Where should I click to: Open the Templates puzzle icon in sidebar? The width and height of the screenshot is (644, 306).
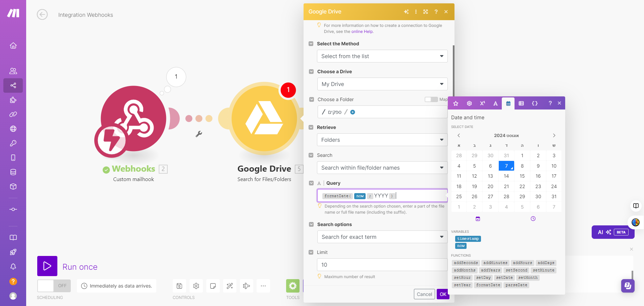(x=13, y=100)
